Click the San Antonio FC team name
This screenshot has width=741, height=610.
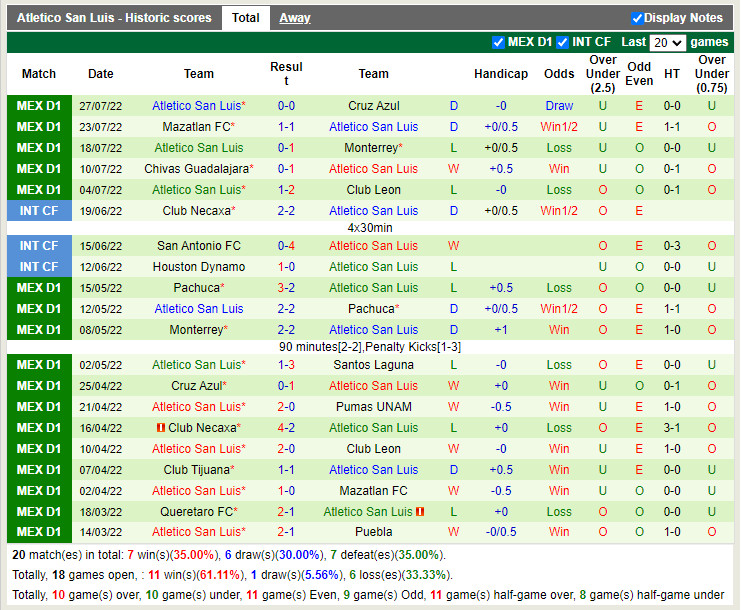198,246
